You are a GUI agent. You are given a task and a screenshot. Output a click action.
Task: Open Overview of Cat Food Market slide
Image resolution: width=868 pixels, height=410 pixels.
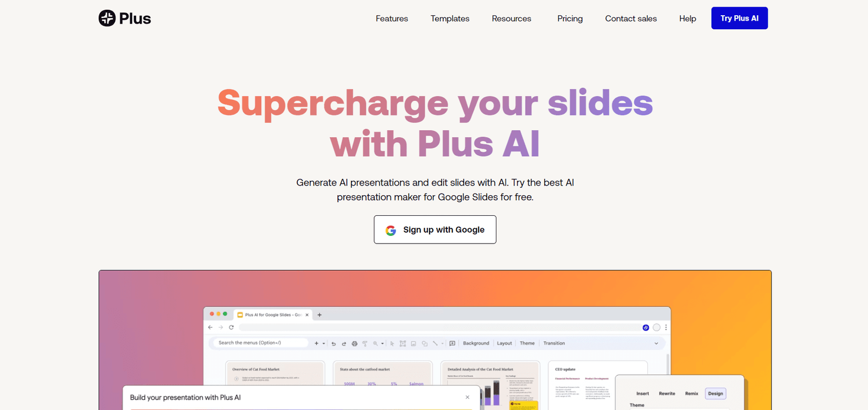(275, 374)
